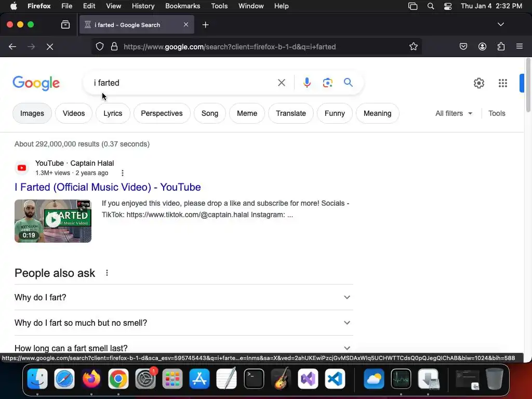Select the Meaning filter chip

pyautogui.click(x=377, y=113)
